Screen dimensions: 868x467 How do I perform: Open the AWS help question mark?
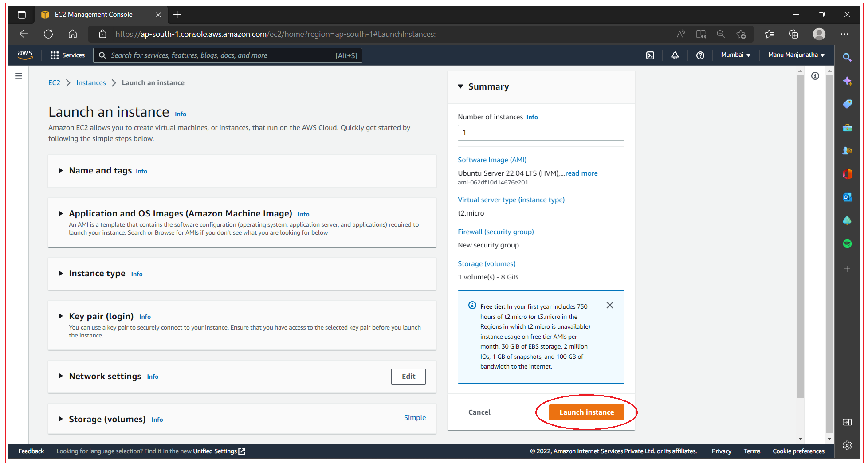click(x=700, y=55)
